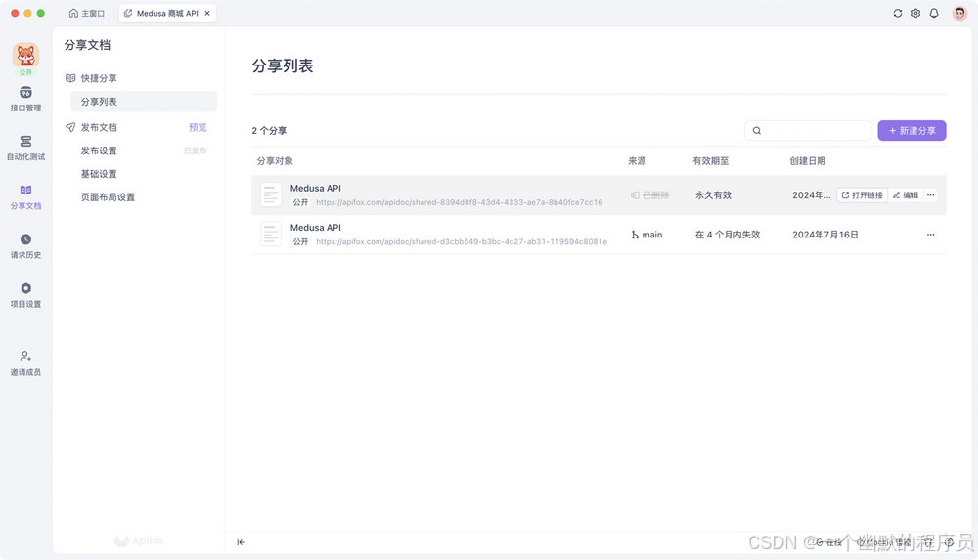The height and width of the screenshot is (560, 978).
Task: Click the fox project avatar
Action: pos(25,56)
